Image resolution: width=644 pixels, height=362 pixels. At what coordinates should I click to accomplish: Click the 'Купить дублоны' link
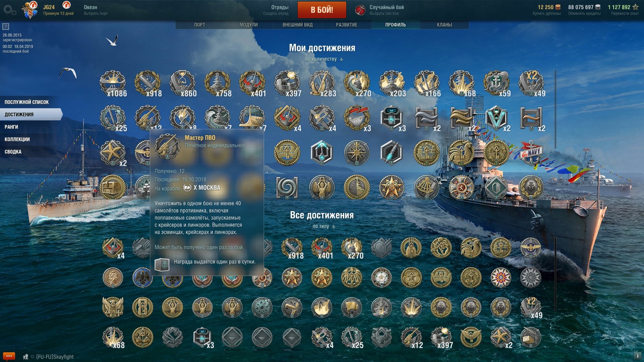click(x=546, y=13)
